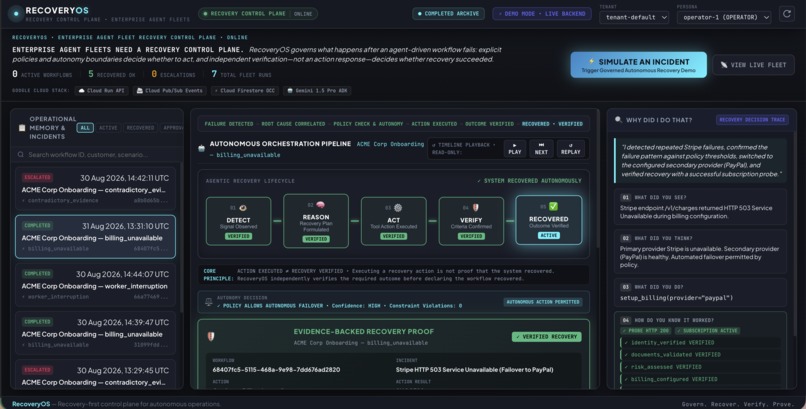This screenshot has width=806, height=409.
Task: Click the cloud icon on Cloud Run API chip
Action: click(81, 91)
